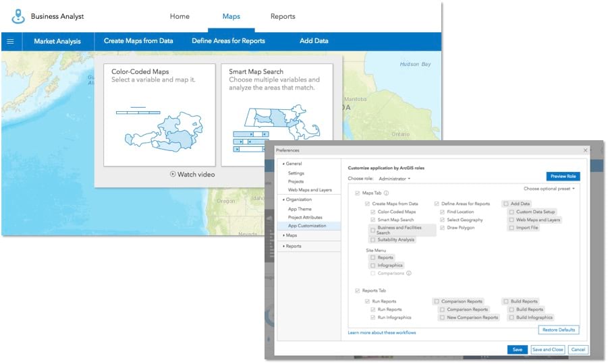Enable the Suitability Analysis checkbox
This screenshot has width=608, height=364.
372,240
